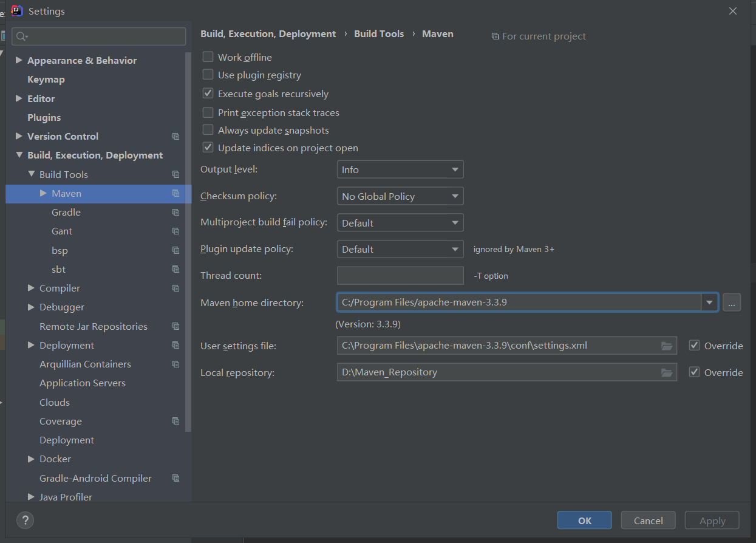
Task: Uncheck Execute goals recursively
Action: (208, 94)
